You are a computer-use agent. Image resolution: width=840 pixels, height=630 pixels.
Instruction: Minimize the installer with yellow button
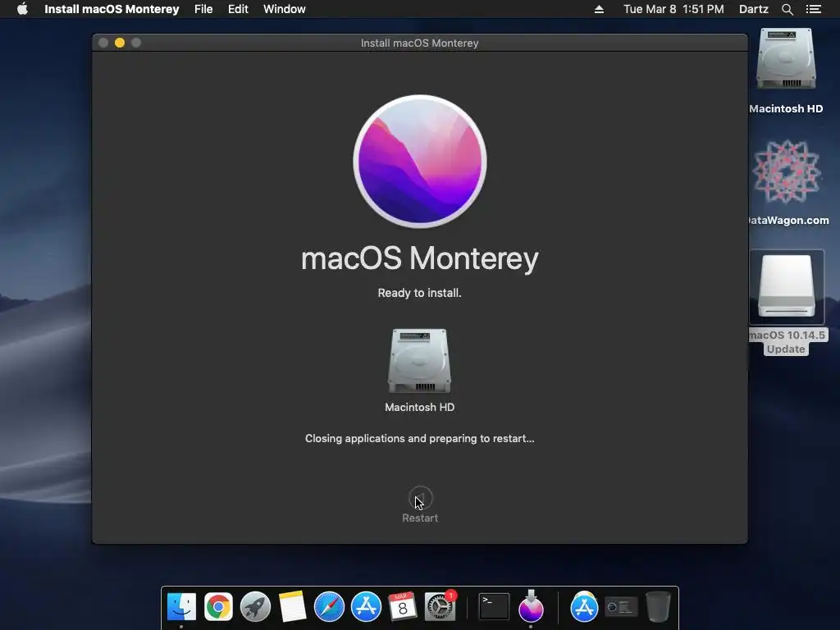(x=120, y=43)
